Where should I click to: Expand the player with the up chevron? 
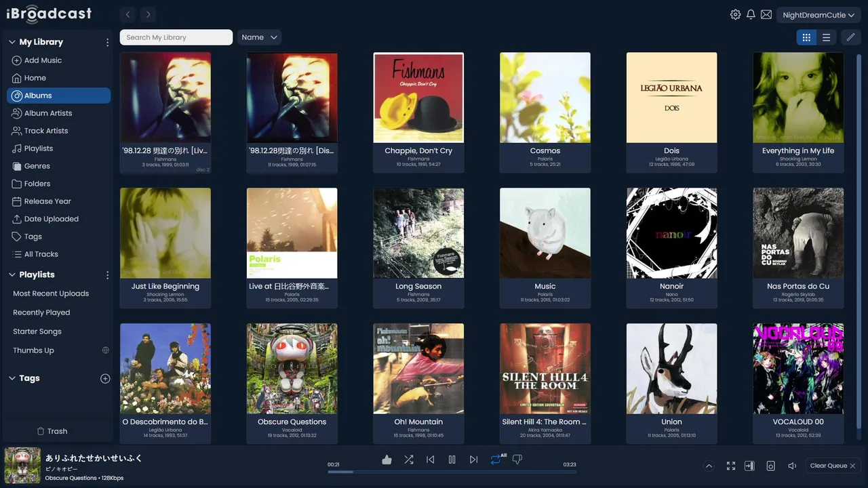[709, 466]
